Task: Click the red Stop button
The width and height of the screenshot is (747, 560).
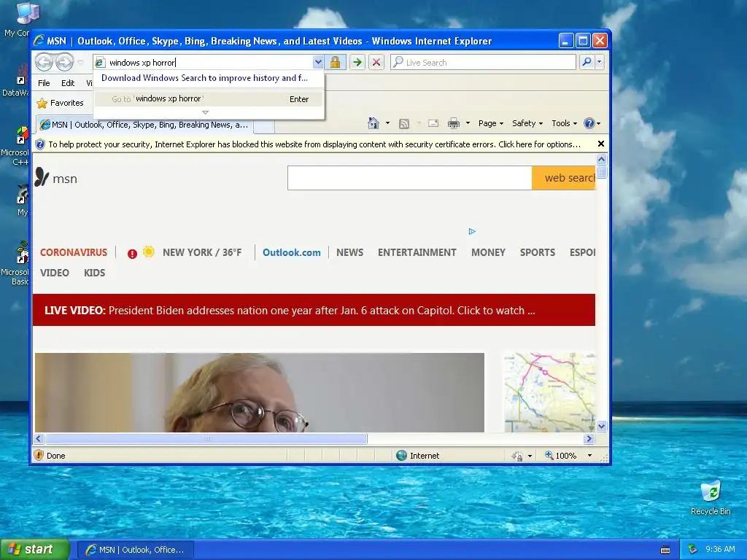Action: coord(376,62)
